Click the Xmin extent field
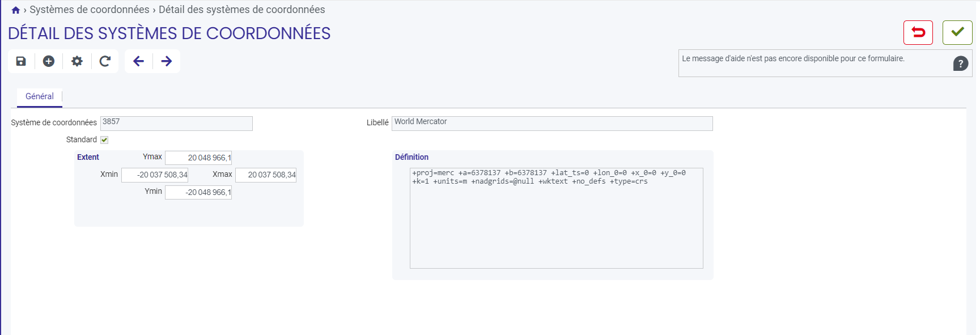980x335 pixels. (155, 175)
